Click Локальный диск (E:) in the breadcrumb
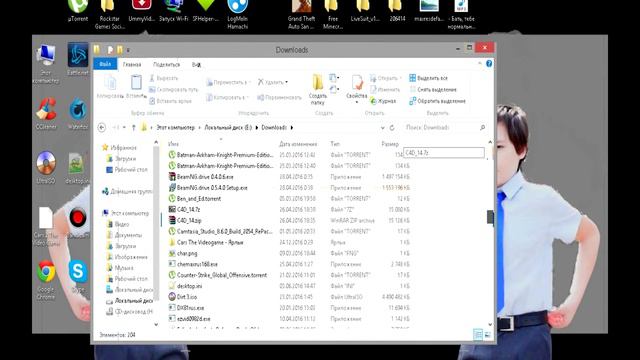Screen dimensions: 640x360 228,128
